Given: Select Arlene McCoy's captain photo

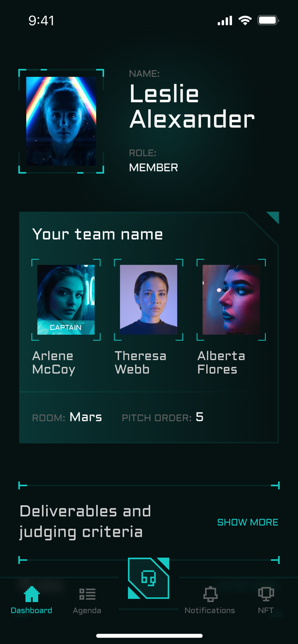Looking at the screenshot, I should [x=66, y=299].
